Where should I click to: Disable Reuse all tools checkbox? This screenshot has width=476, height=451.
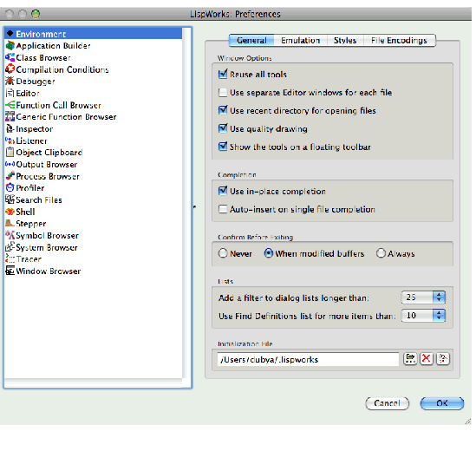point(223,74)
